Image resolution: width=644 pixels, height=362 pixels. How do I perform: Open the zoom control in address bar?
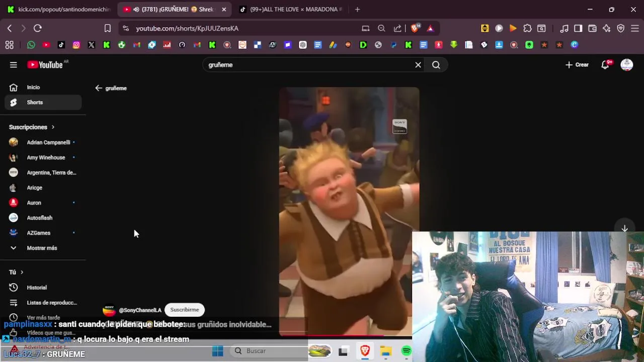(x=381, y=29)
